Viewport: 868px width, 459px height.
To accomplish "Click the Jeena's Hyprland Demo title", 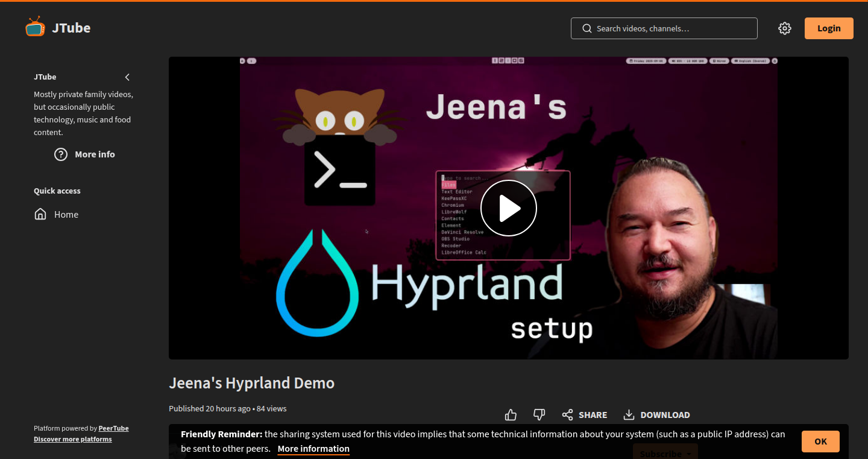I will 251,383.
